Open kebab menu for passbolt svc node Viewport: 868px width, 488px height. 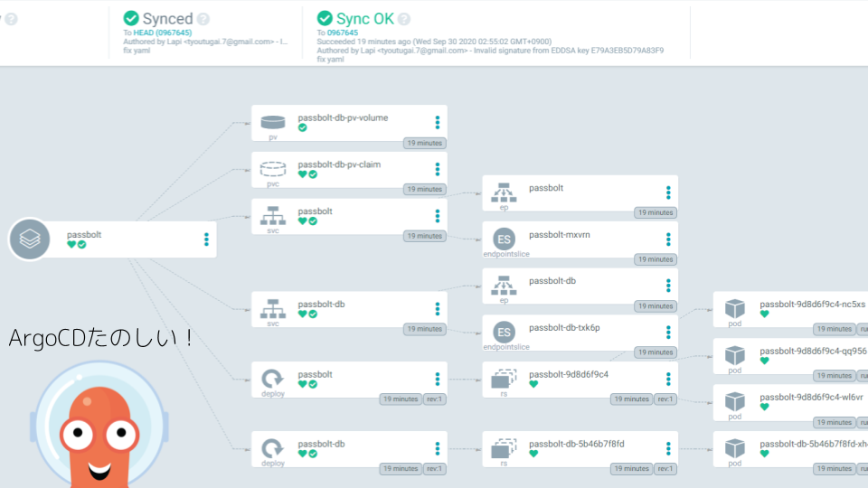tap(438, 216)
